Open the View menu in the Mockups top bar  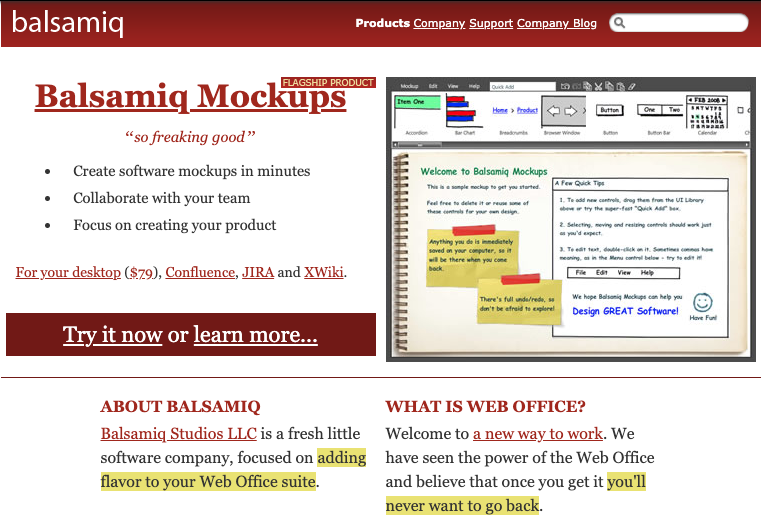tap(453, 86)
